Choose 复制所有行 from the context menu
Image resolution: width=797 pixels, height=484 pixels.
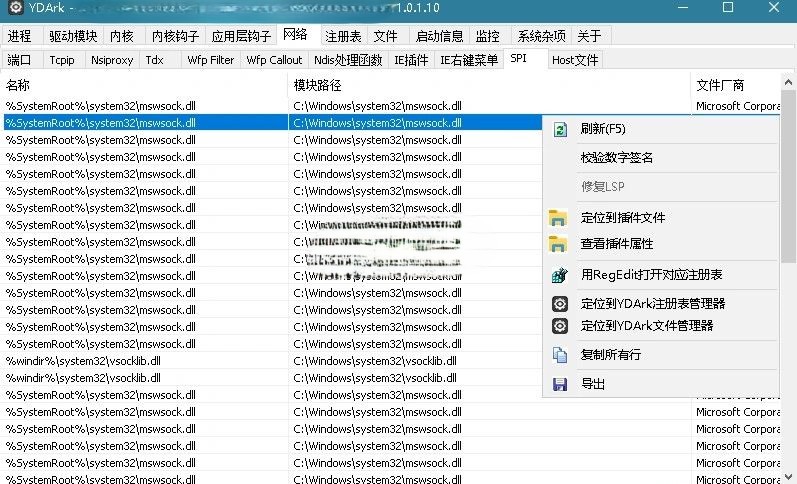tap(661, 355)
